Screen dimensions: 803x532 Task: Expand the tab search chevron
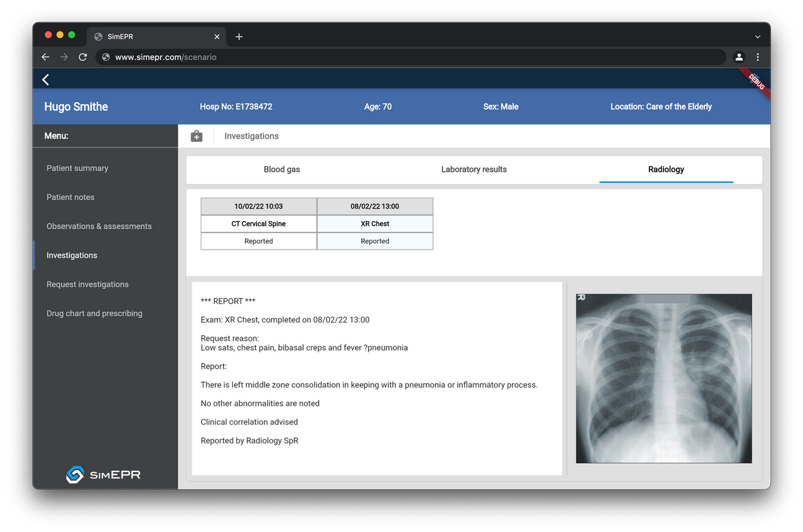tap(757, 37)
